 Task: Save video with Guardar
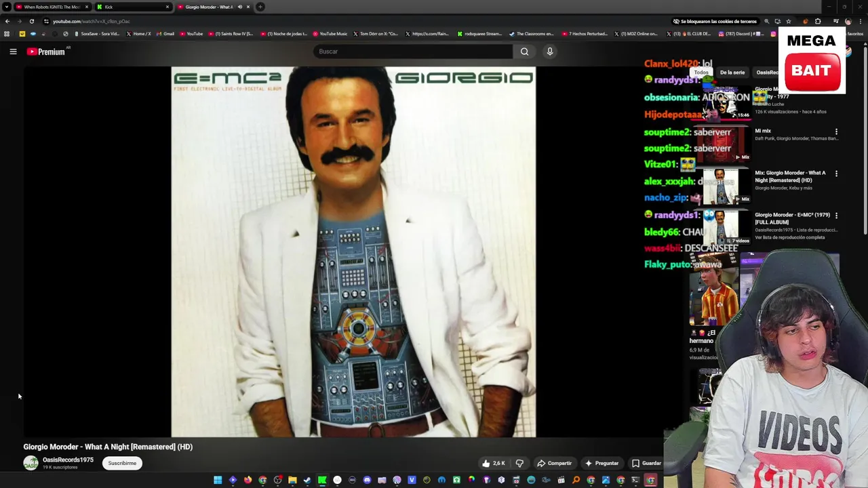pyautogui.click(x=646, y=463)
